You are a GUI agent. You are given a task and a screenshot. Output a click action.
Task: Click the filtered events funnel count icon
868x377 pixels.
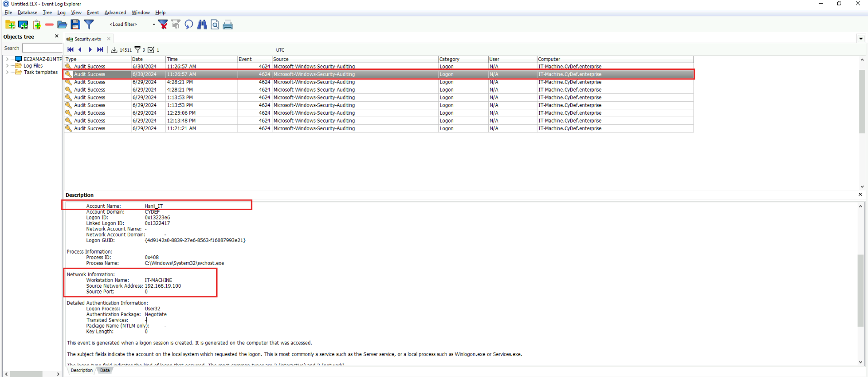coord(138,50)
